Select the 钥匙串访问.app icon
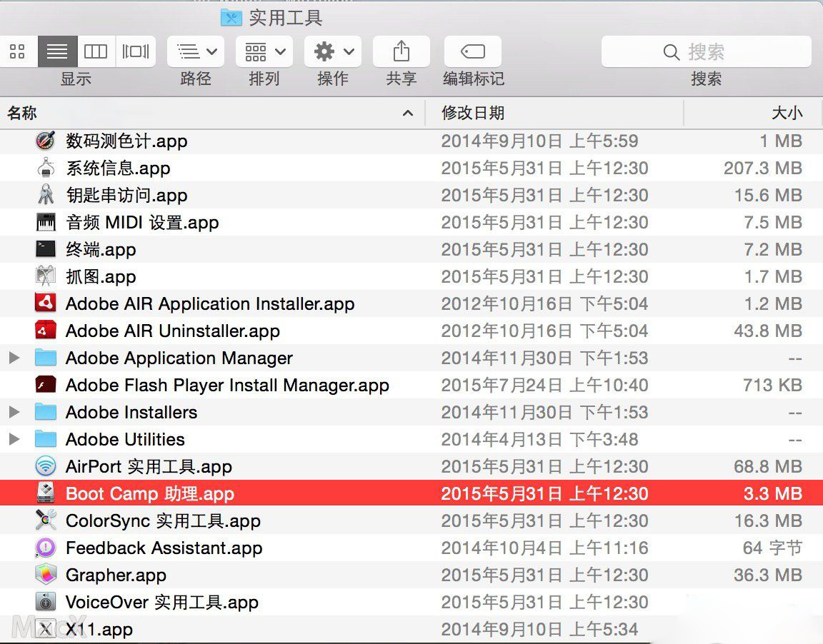 [46, 195]
